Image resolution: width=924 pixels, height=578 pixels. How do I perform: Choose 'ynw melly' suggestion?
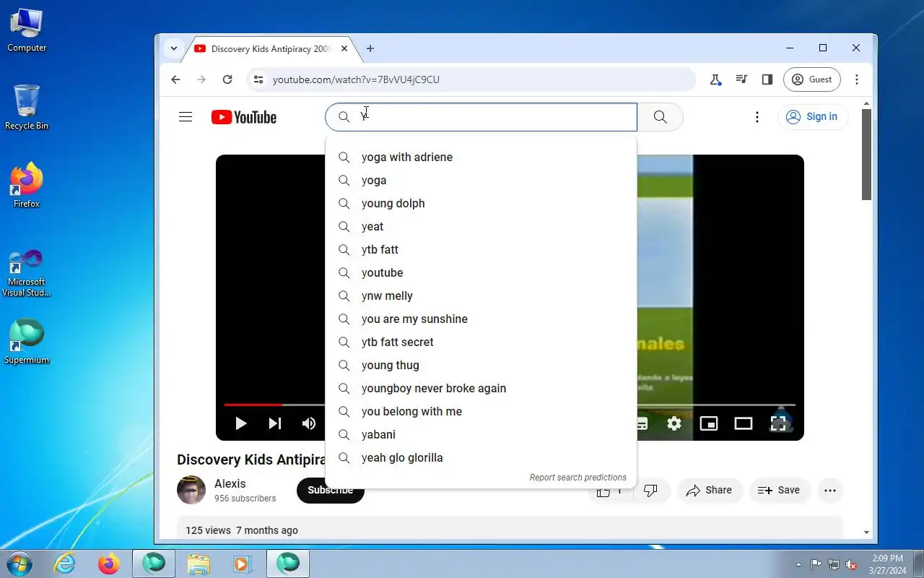pyautogui.click(x=481, y=296)
